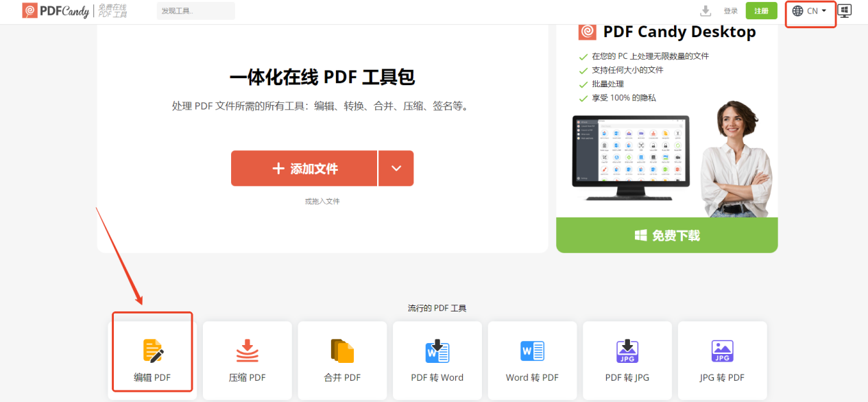Click the green 注册 button
The height and width of the screenshot is (402, 868).
pos(762,11)
